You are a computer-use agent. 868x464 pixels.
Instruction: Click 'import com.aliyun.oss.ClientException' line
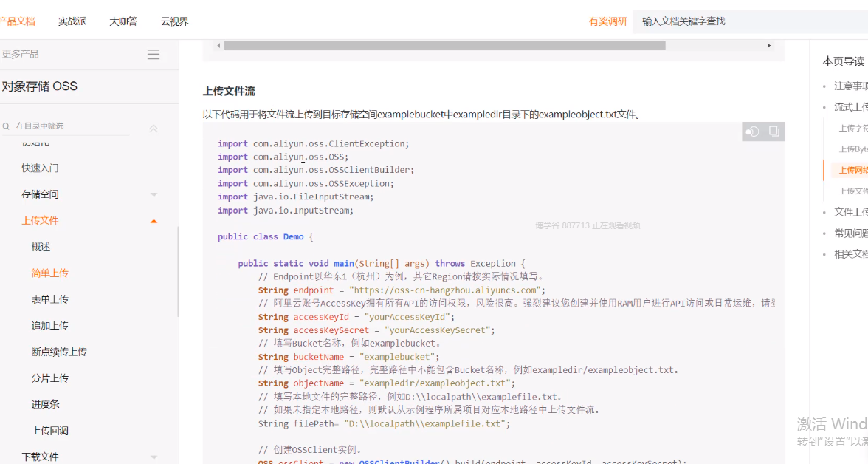313,143
